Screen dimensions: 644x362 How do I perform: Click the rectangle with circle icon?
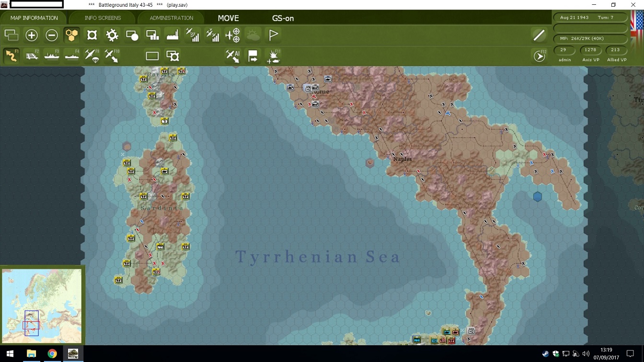[x=132, y=35]
